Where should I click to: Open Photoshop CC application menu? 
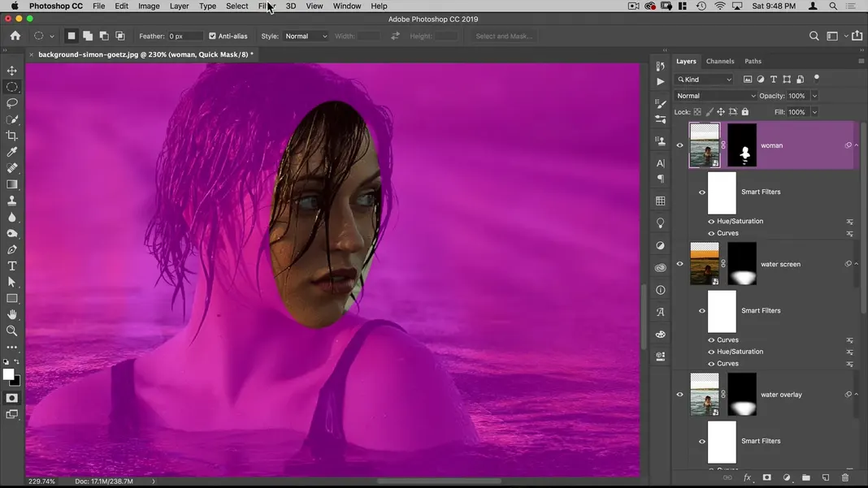[x=56, y=6]
